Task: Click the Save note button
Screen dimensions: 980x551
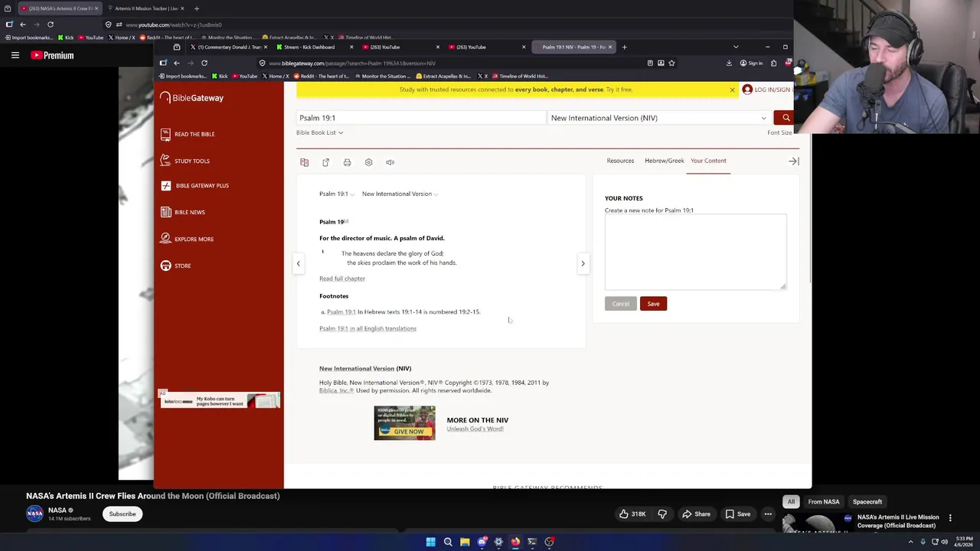Action: (x=653, y=304)
